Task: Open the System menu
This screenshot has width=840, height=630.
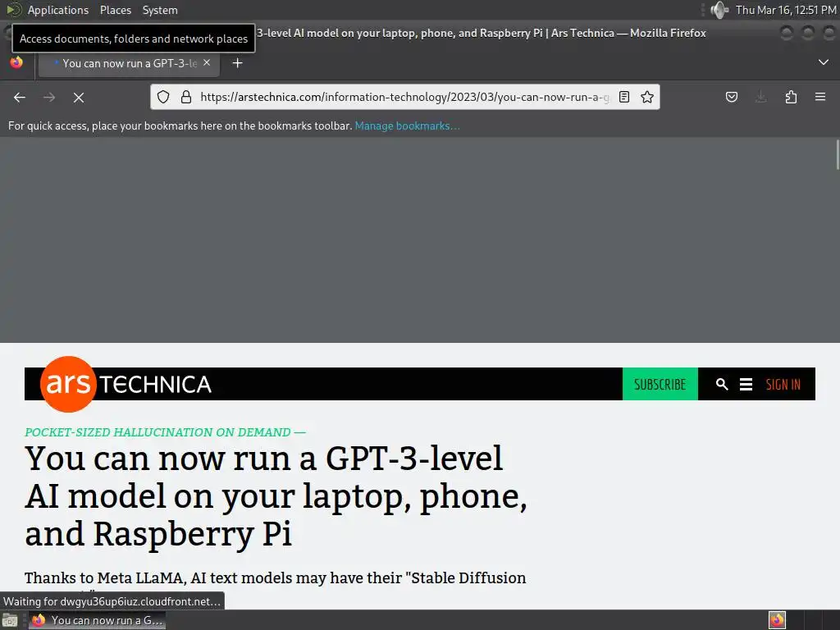Action: point(160,10)
